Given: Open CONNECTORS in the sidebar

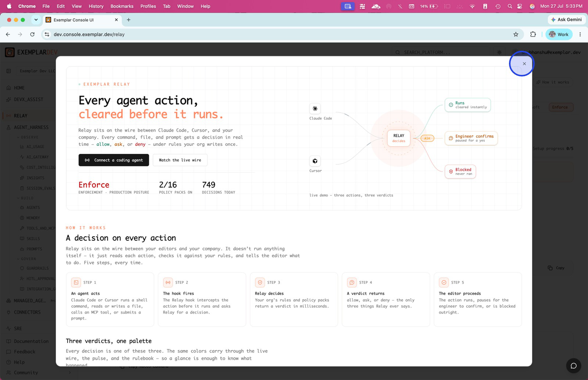Looking at the screenshot, I should (x=27, y=312).
